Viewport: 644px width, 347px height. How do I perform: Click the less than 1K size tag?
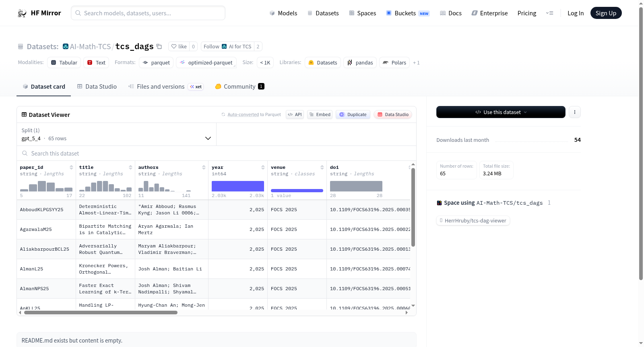[x=265, y=62]
